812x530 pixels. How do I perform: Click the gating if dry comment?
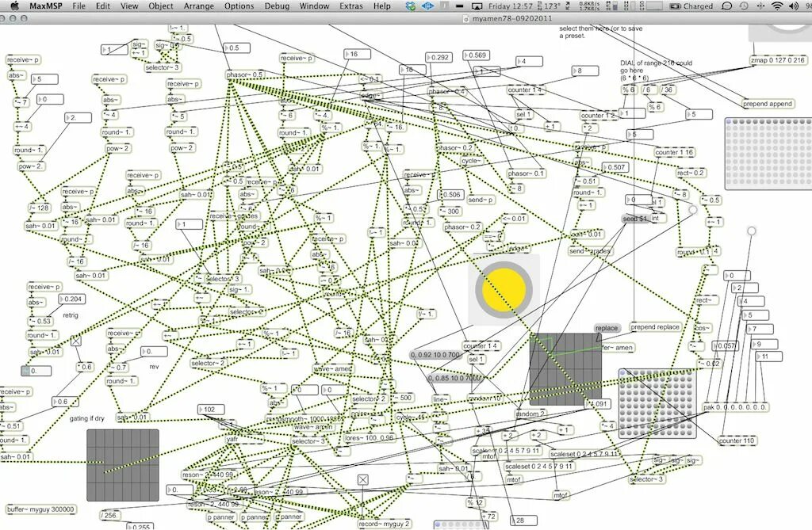click(87, 418)
